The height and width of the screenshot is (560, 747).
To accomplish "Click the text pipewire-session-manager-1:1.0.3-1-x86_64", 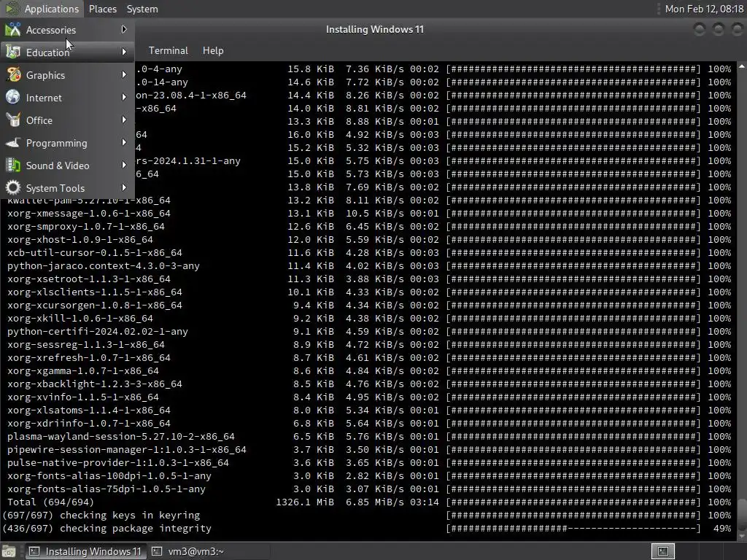I will point(127,449).
